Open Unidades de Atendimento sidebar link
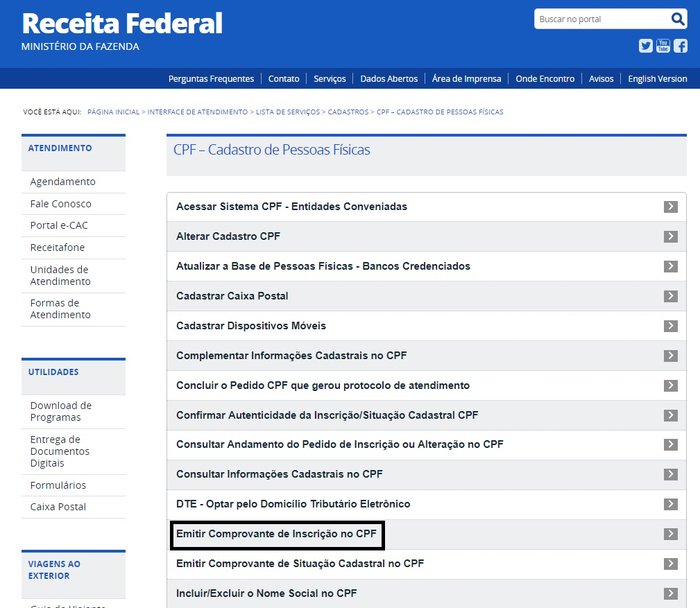 60,275
